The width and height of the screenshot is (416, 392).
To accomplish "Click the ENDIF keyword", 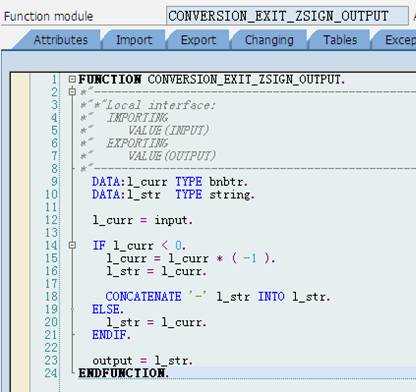I will tap(111, 335).
